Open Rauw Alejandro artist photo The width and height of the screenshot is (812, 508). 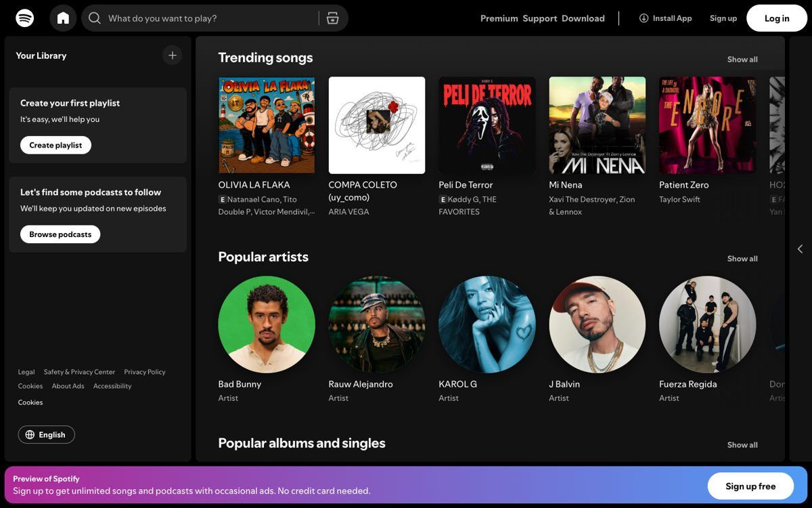(x=377, y=324)
